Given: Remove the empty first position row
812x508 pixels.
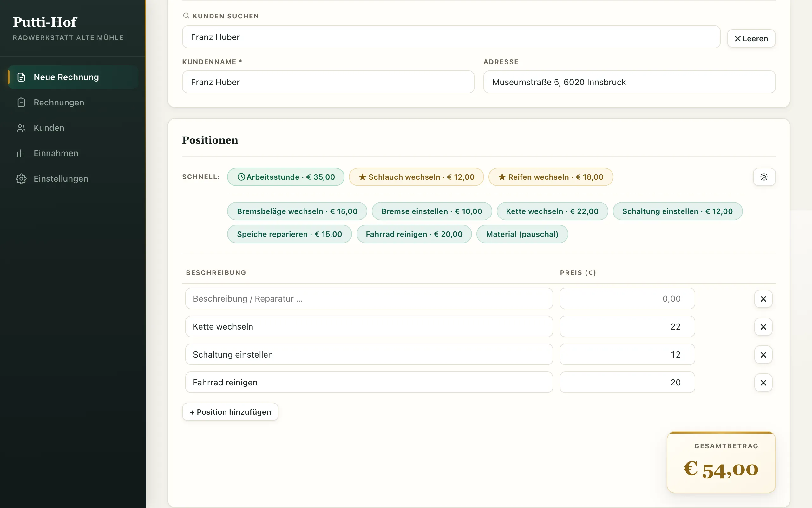Looking at the screenshot, I should click(x=763, y=299).
